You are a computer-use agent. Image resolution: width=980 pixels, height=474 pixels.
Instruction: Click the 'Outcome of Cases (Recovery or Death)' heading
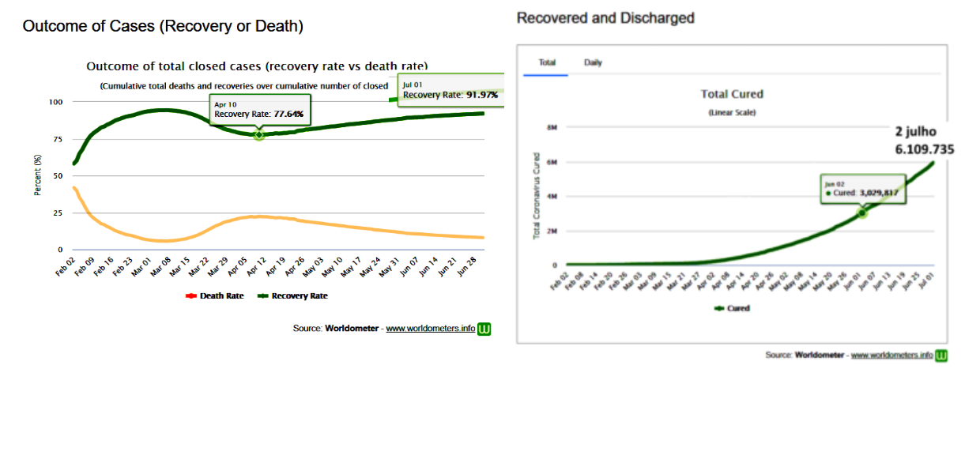pos(163,26)
